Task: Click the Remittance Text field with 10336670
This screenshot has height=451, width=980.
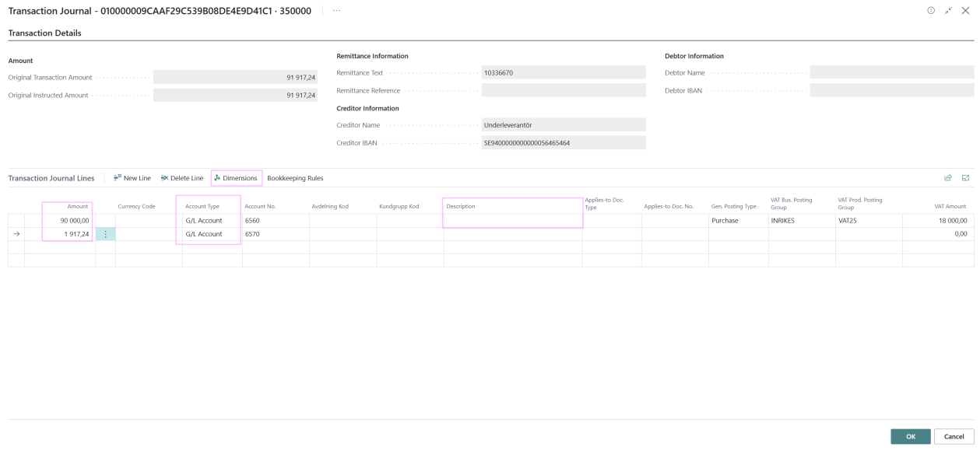Action: click(564, 72)
